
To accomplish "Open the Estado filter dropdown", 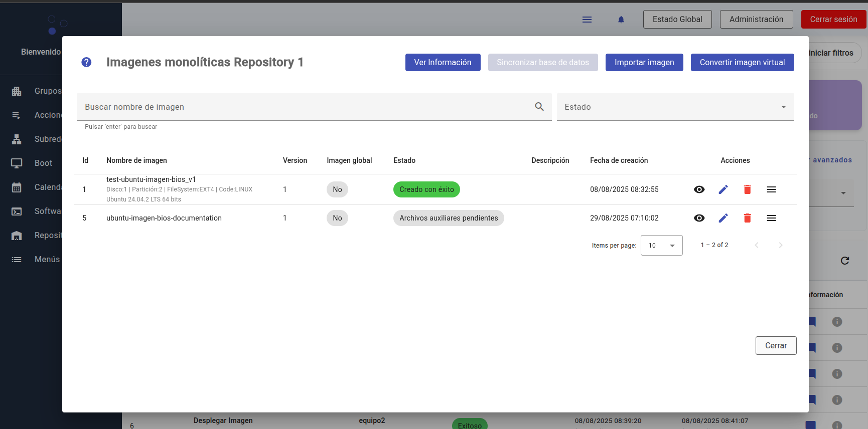I will (x=675, y=107).
